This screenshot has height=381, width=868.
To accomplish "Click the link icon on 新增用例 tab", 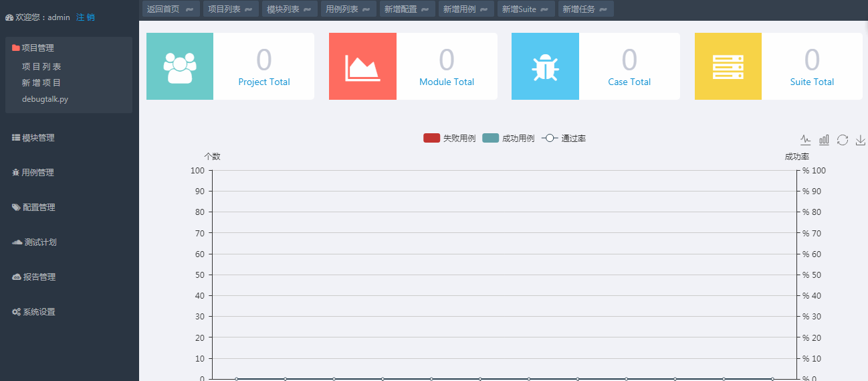I will pyautogui.click(x=484, y=9).
